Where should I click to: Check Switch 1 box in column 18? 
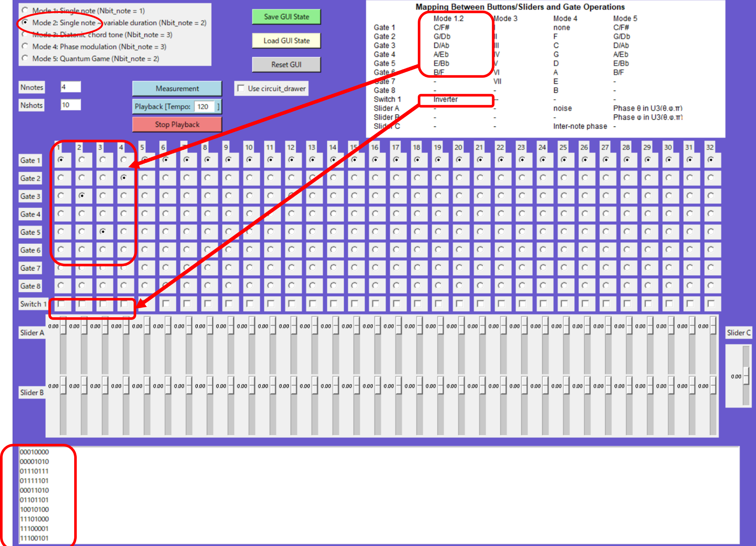[x=417, y=304]
